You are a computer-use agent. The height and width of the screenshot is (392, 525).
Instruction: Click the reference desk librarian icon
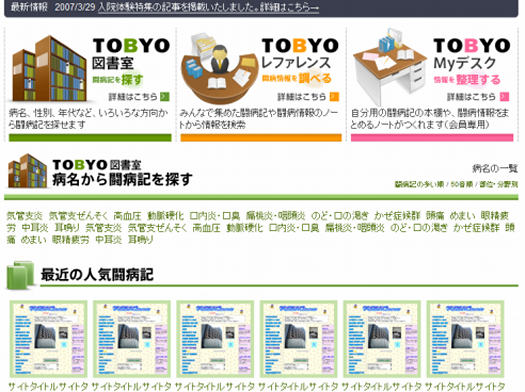coord(220,69)
